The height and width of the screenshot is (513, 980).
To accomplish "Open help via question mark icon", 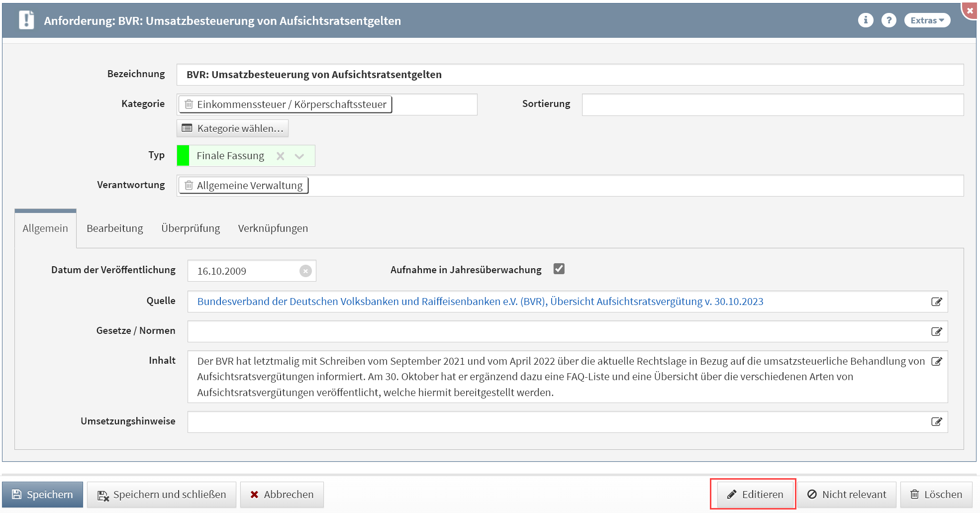I will (888, 20).
